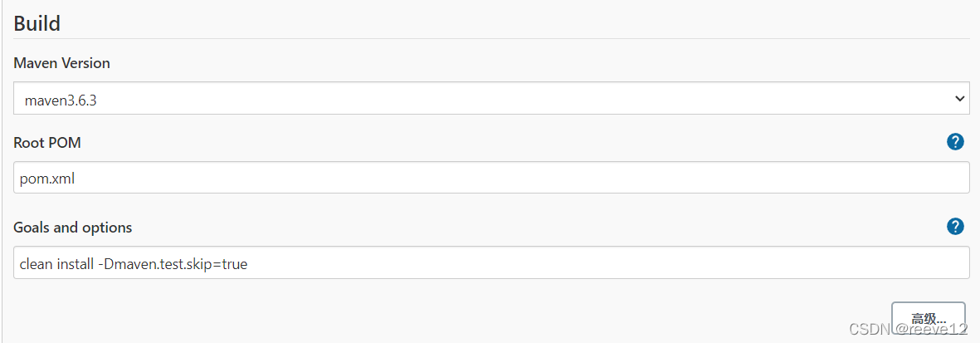The image size is (980, 343).
Task: Click the CSDN watermark text
Action: [x=874, y=328]
